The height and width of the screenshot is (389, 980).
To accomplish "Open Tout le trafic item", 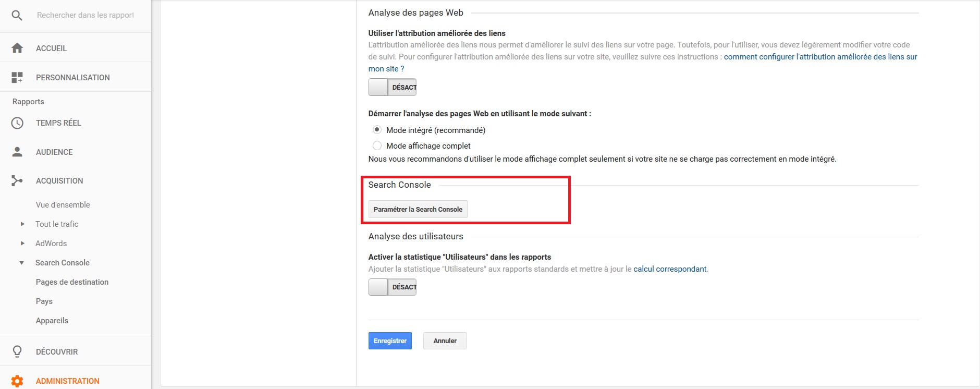I will 57,224.
